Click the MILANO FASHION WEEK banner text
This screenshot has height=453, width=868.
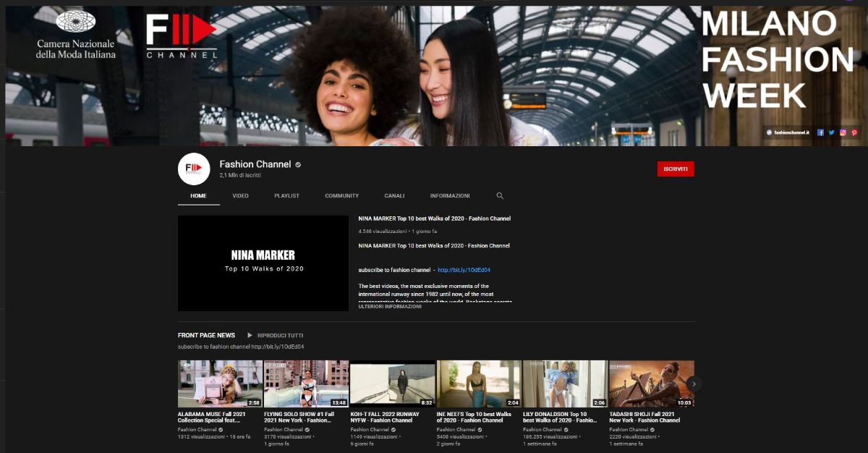pos(778,59)
